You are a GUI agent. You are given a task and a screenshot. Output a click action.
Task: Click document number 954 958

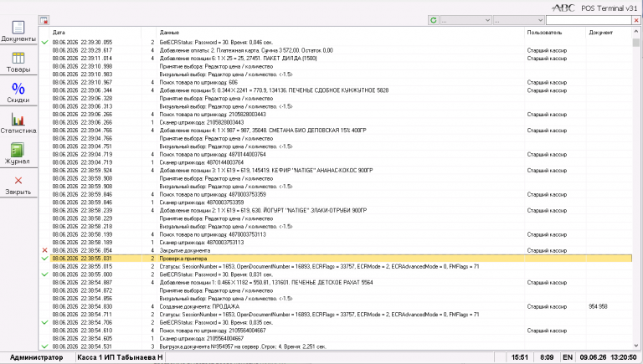pyautogui.click(x=598, y=306)
